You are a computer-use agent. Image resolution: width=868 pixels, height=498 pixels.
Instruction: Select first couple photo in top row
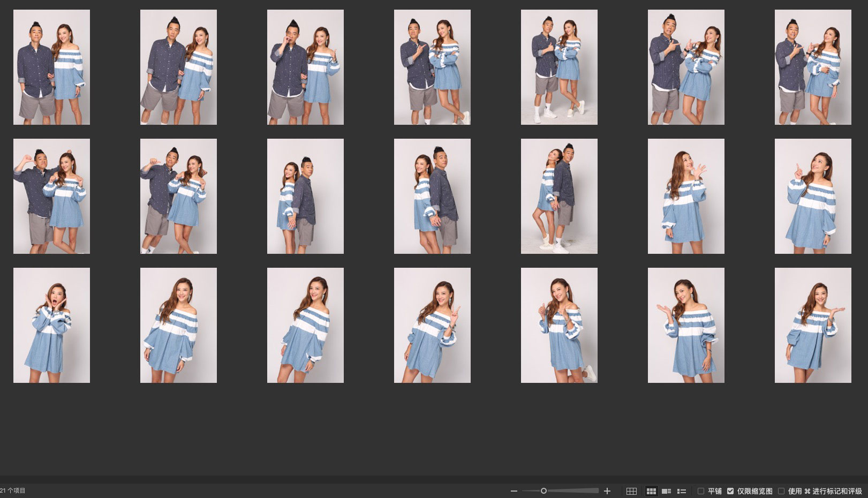point(51,67)
